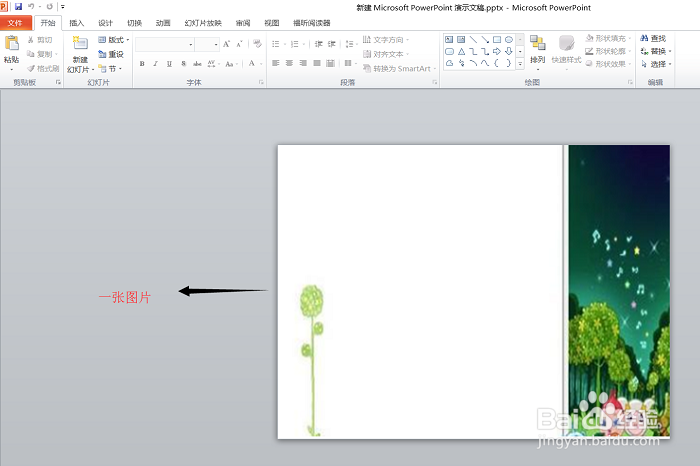Select the Isosceles Triangle shape
The image size is (700, 466).
(x=461, y=51)
